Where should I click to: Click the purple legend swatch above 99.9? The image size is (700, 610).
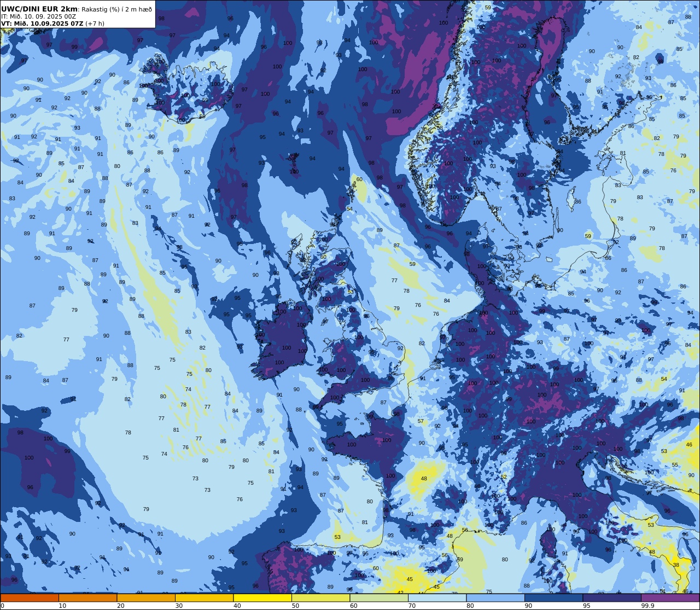pyautogui.click(x=670, y=598)
